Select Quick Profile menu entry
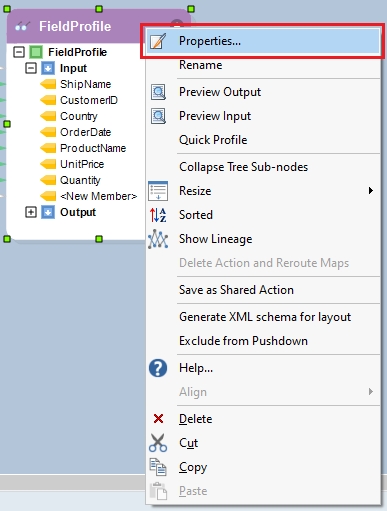Viewport: 387px width, 511px height. [x=213, y=140]
